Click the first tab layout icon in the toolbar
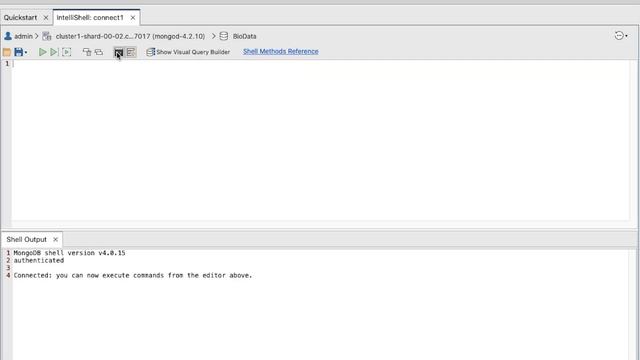Screen dimensions: 640x360 pyautogui.click(x=87, y=52)
